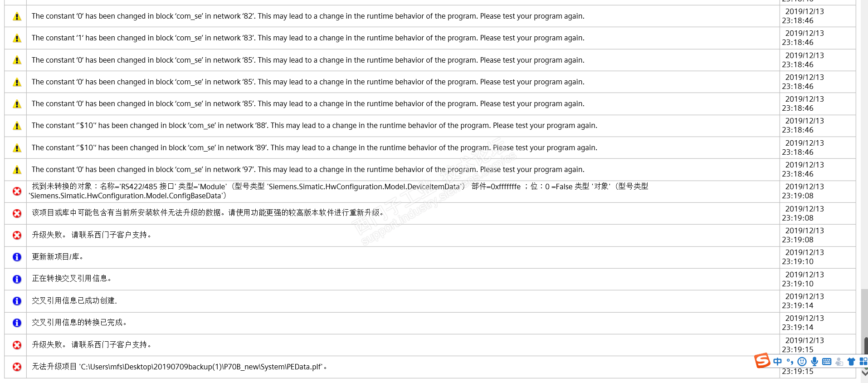Screen dimensions: 868x383
Task: Click the scroll-down arrow of the scrollbar
Action: click(864, 373)
